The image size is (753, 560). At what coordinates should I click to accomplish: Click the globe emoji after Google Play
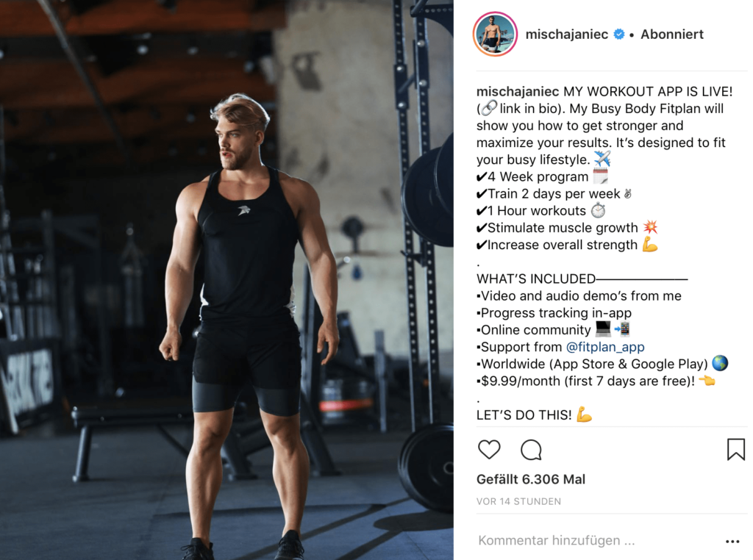pyautogui.click(x=720, y=363)
